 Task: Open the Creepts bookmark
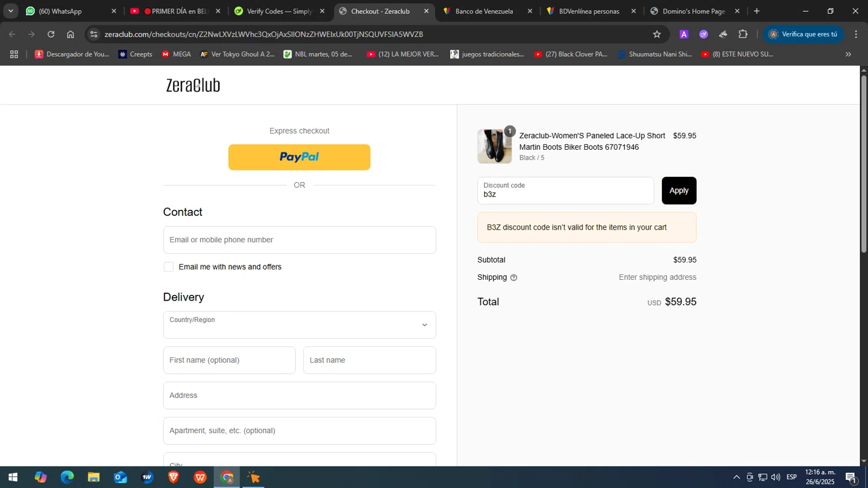135,54
